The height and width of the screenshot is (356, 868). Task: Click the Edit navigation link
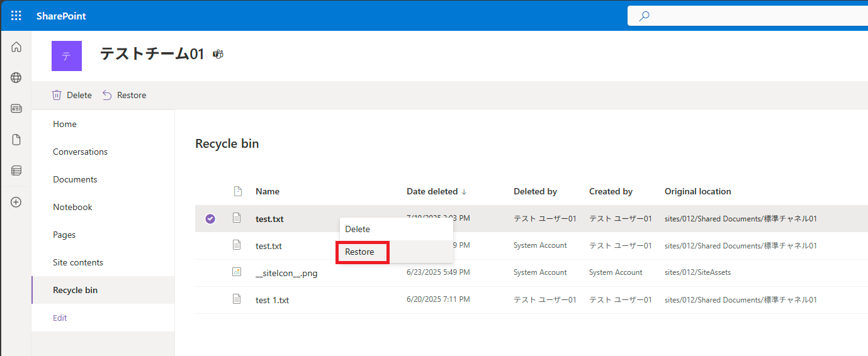pos(60,318)
